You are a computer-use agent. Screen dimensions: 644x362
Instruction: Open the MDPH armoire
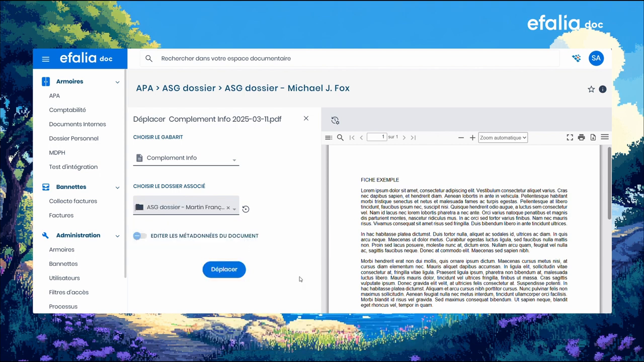pos(57,152)
